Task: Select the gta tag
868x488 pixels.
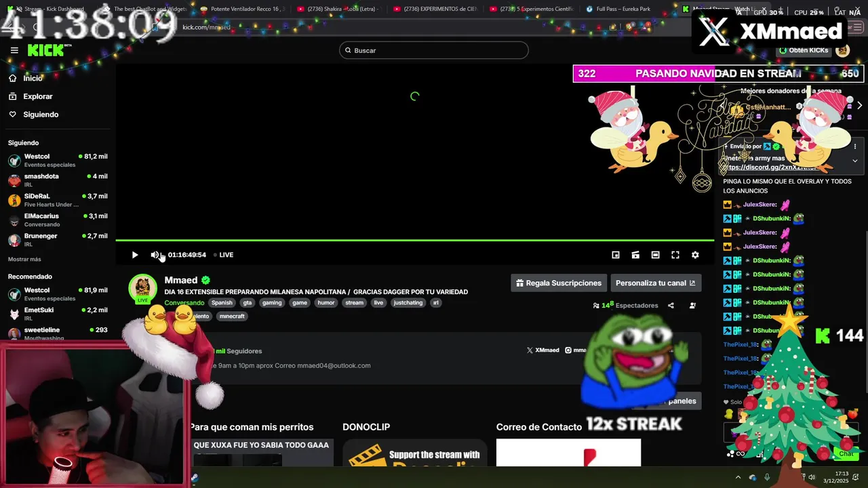Action: pos(248,303)
